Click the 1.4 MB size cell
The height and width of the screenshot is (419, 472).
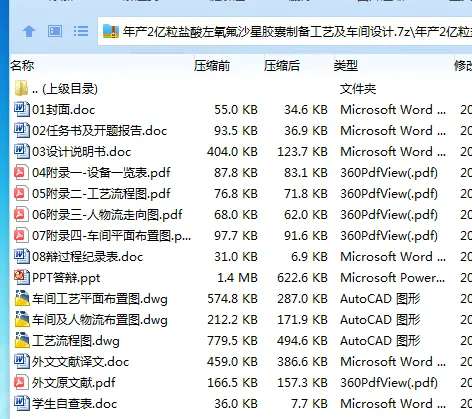pos(237,278)
